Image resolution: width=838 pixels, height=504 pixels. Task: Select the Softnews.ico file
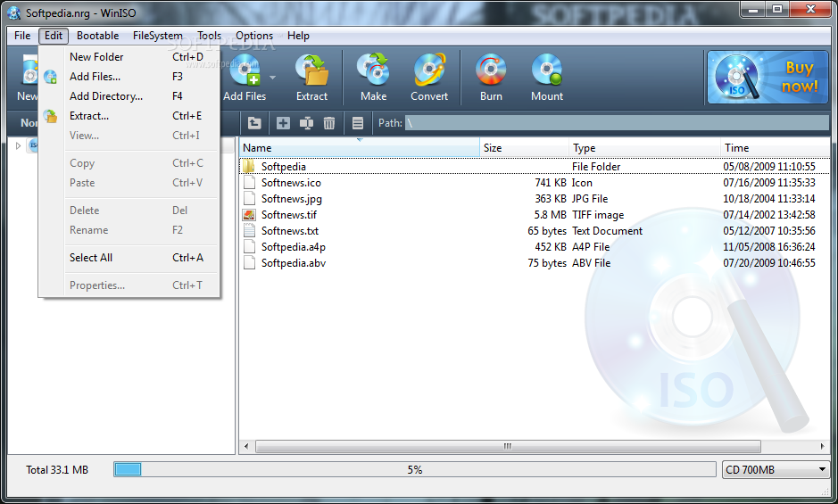[535, 183]
